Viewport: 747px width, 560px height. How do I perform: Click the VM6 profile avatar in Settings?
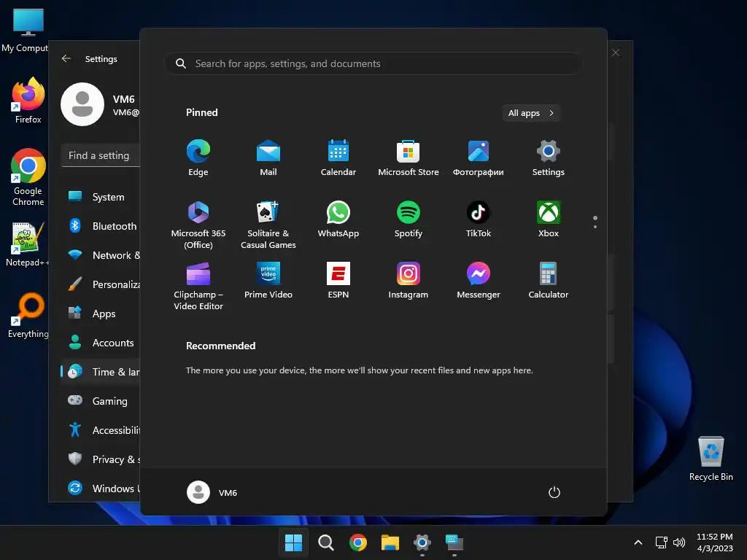(82, 104)
